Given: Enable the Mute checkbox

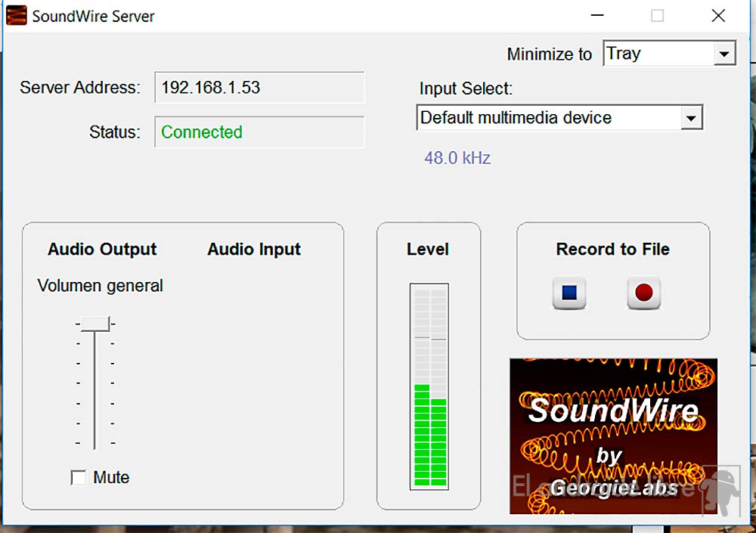Looking at the screenshot, I should (x=78, y=478).
